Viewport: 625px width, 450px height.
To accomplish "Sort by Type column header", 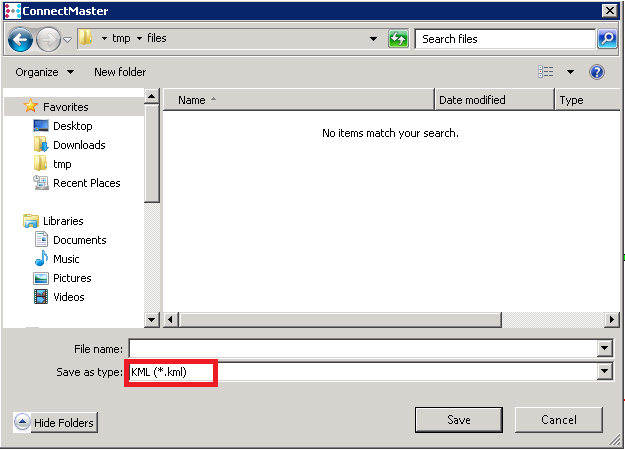I will click(x=588, y=100).
